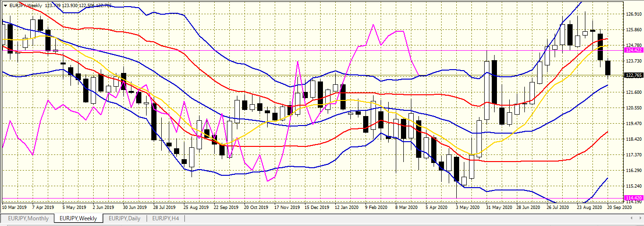The width and height of the screenshot is (644, 226).
Task: Click the latest weekly candlestick at chart's right edge
Action: click(608, 68)
